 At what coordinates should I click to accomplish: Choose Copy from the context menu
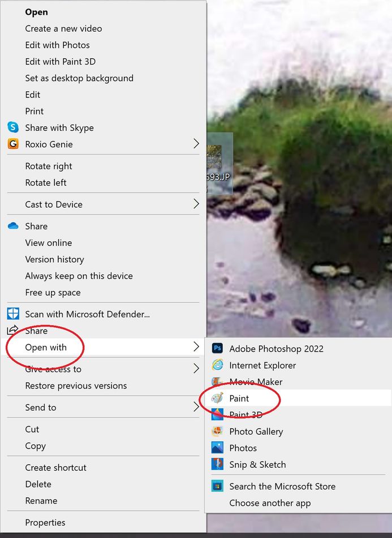[35, 446]
